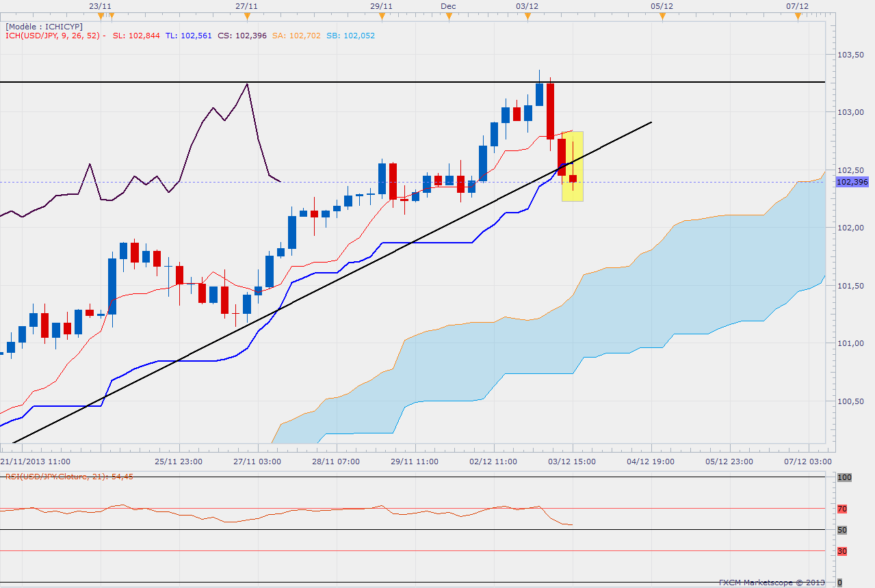Select the 02/12 11:00 time label

click(x=493, y=462)
